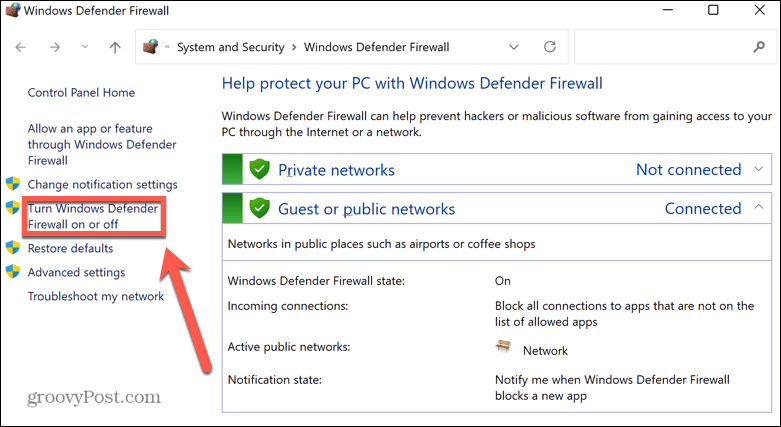Click the Connected status text
Image resolution: width=781 pixels, height=427 pixels.
703,208
